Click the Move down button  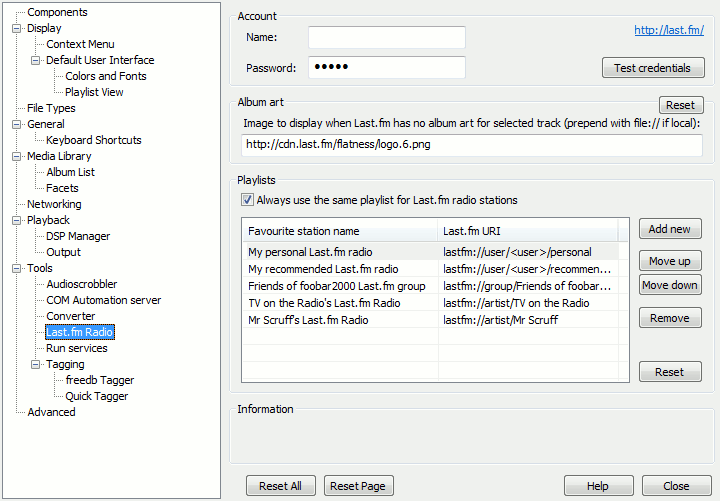[x=670, y=285]
